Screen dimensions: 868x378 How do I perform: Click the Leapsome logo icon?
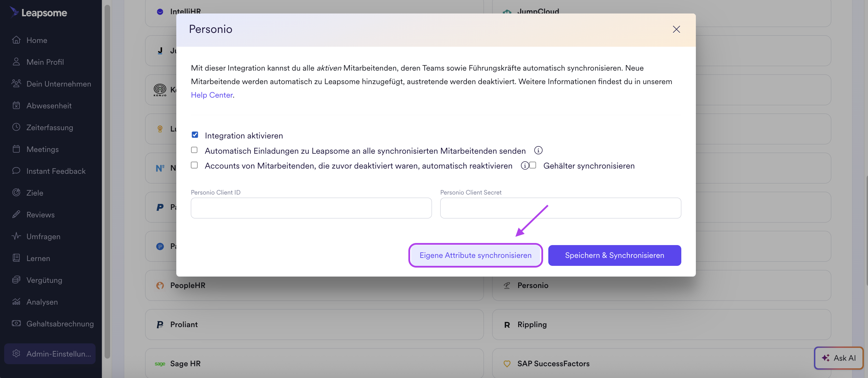point(14,12)
